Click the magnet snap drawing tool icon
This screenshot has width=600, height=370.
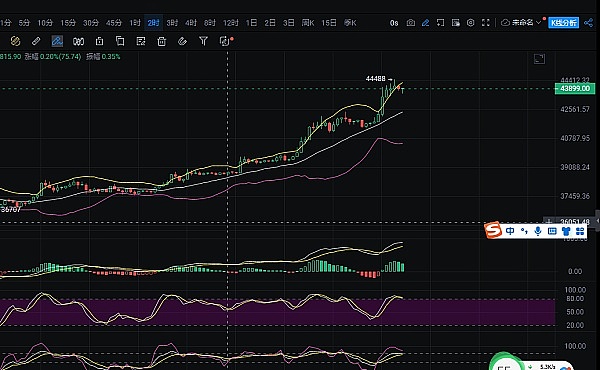78,41
